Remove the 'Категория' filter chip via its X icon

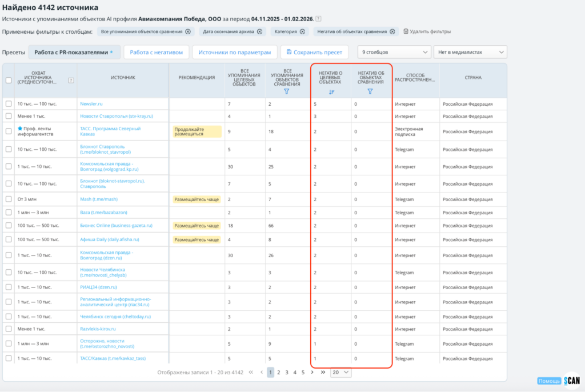click(302, 31)
